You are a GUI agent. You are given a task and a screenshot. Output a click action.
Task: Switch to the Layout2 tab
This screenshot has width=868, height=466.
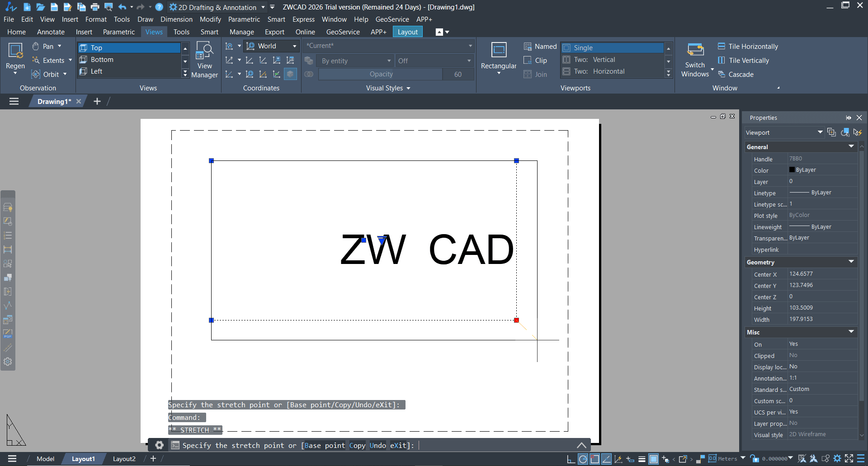[124, 459]
